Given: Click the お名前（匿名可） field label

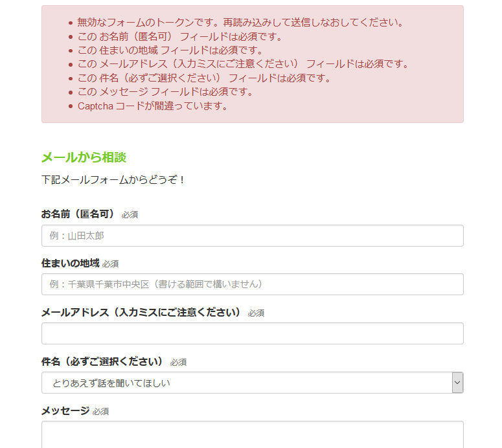Looking at the screenshot, I should 78,214.
